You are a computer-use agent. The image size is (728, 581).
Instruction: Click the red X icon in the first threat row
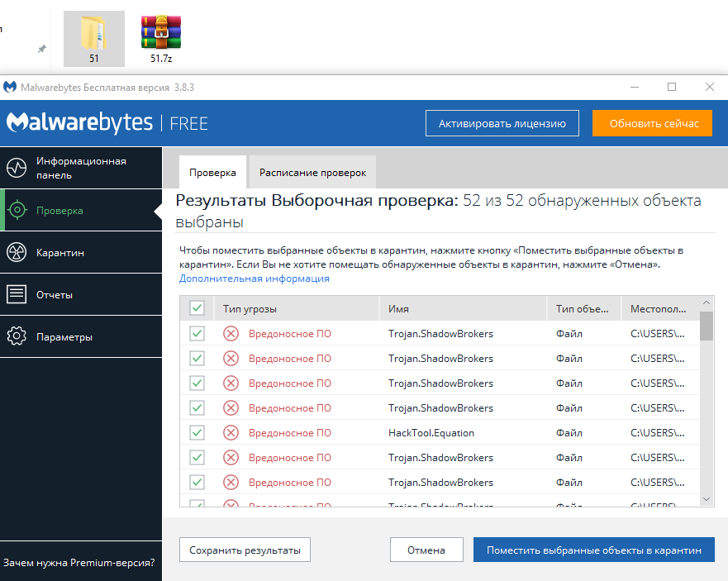tap(231, 333)
